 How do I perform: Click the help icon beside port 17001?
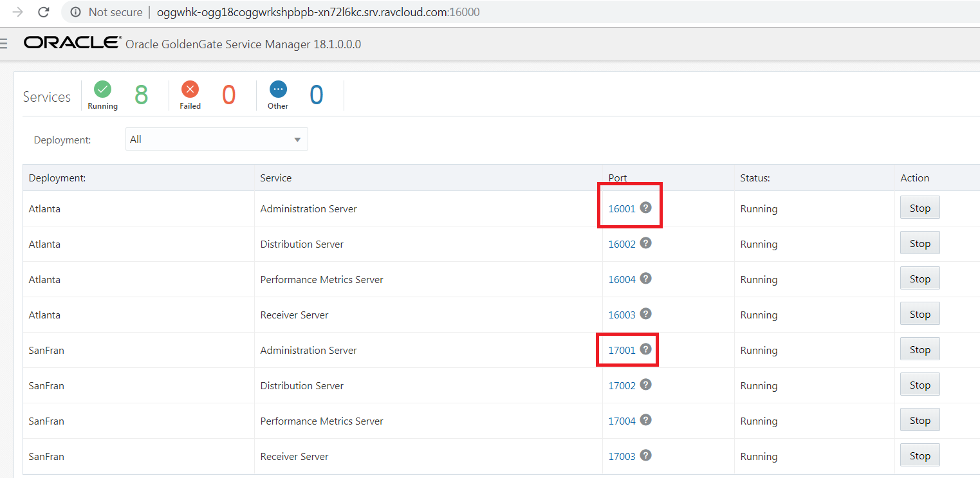click(646, 349)
